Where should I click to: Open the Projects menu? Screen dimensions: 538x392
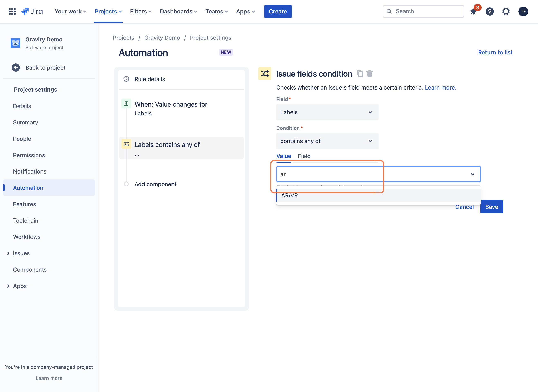click(108, 11)
